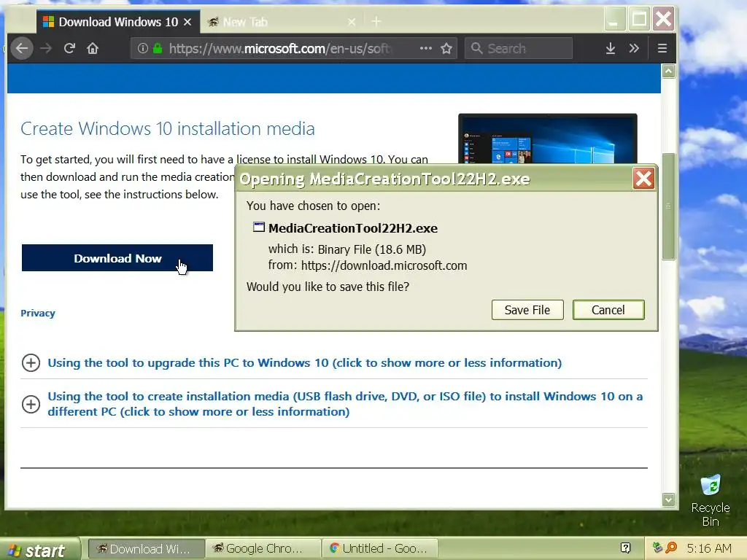
Task: Maximize the browser window
Action: [639, 20]
